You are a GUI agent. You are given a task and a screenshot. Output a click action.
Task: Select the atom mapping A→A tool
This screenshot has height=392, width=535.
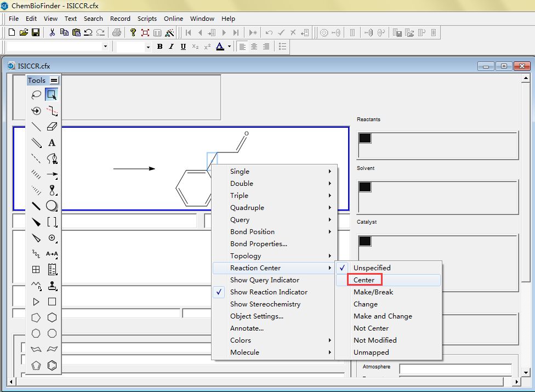pos(52,254)
